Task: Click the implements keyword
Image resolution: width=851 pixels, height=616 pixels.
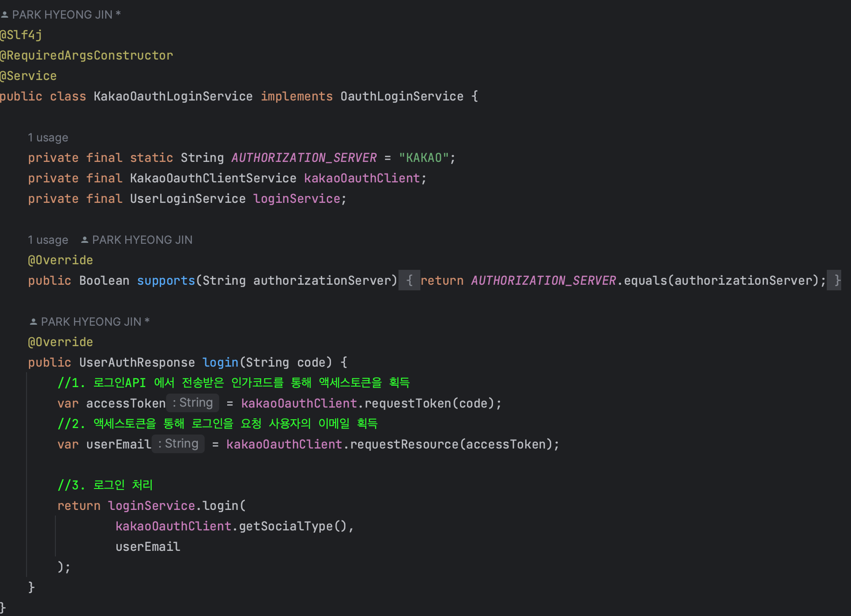Action: click(297, 97)
